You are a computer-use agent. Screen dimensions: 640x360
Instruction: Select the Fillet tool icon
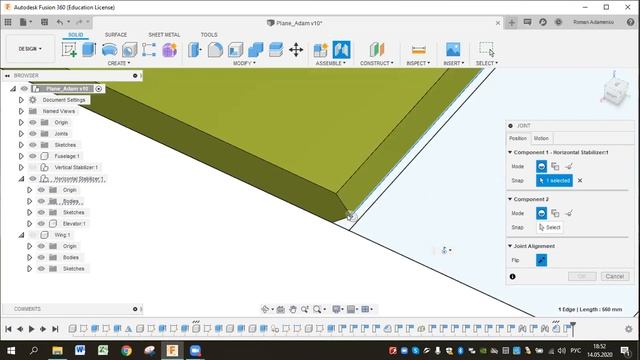coord(215,50)
